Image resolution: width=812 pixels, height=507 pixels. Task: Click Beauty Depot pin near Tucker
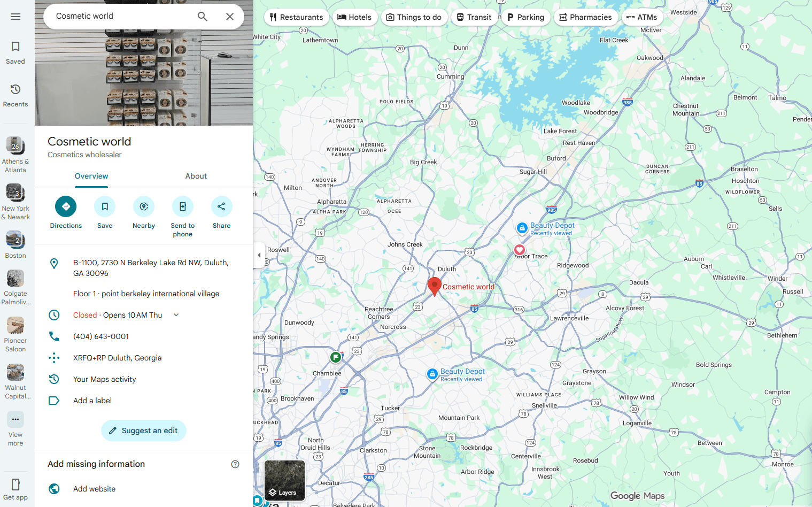pos(432,374)
